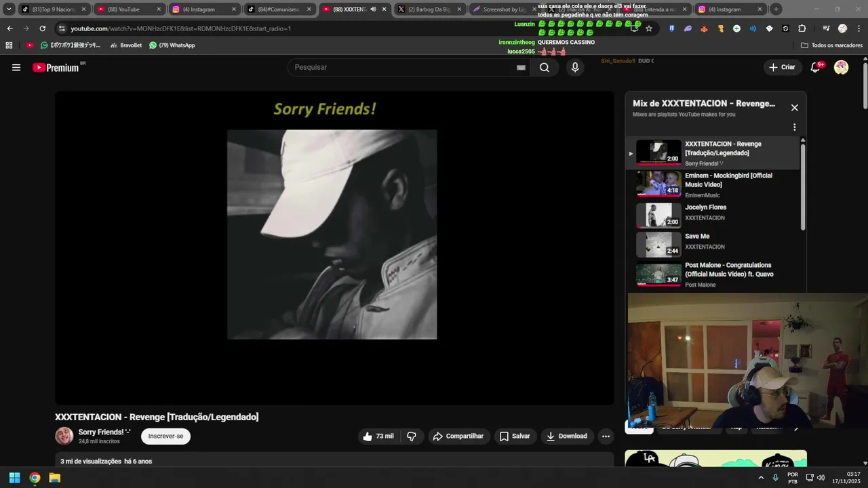Viewport: 868px width, 488px height.
Task: Open the media control music-note icon
Action: click(826, 28)
